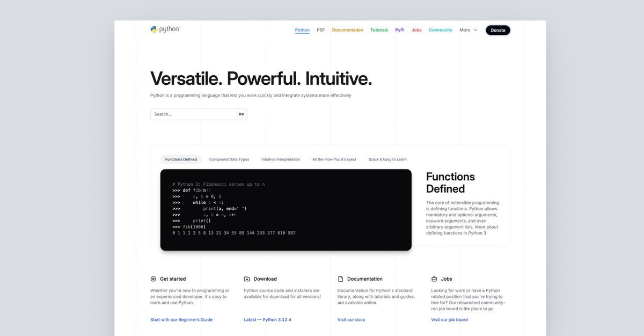
Task: Switch to Compound Data Types tab
Action: (x=229, y=159)
